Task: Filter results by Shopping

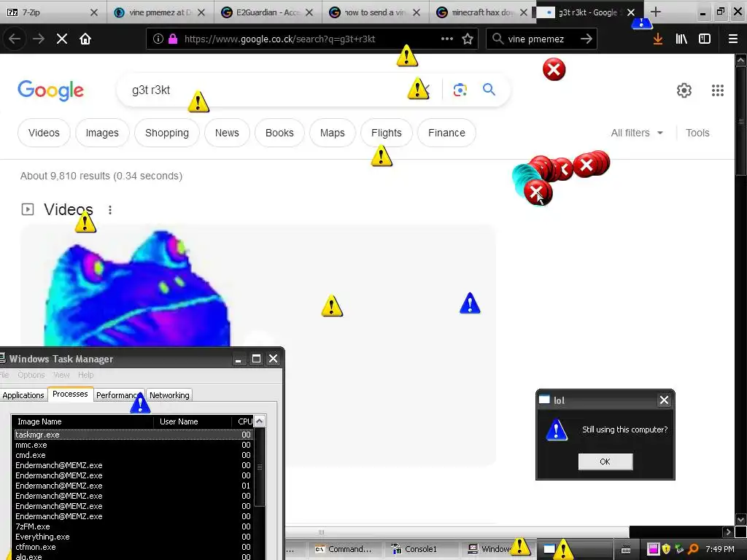Action: coord(167,133)
